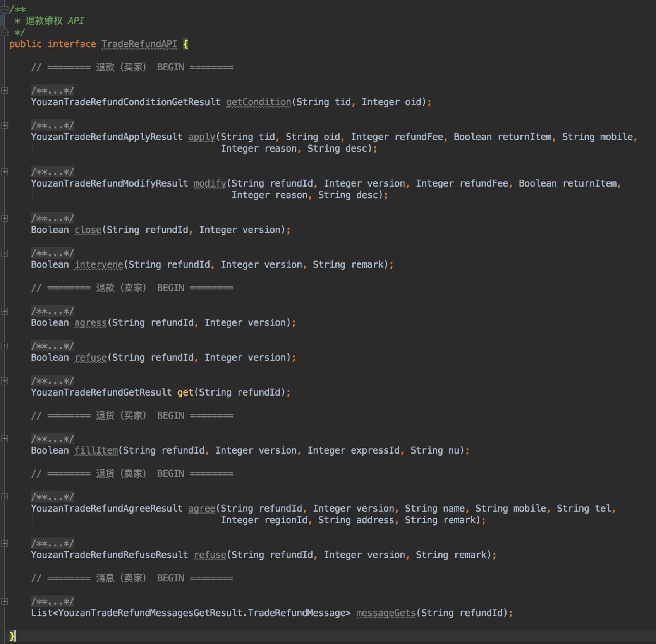Screen dimensions: 656x644
Task: Click the YouzanTradeRefundConditionGetResult return type
Action: coord(126,102)
